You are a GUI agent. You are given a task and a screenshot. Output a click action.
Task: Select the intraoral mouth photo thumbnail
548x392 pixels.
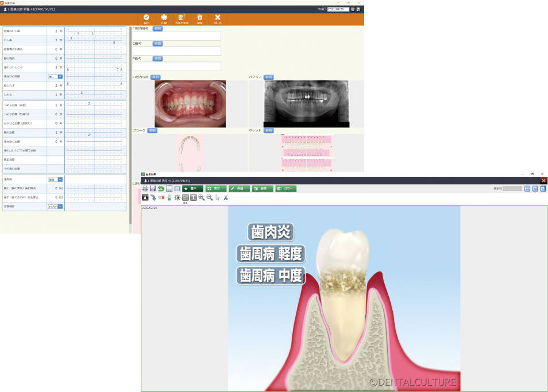(x=190, y=104)
